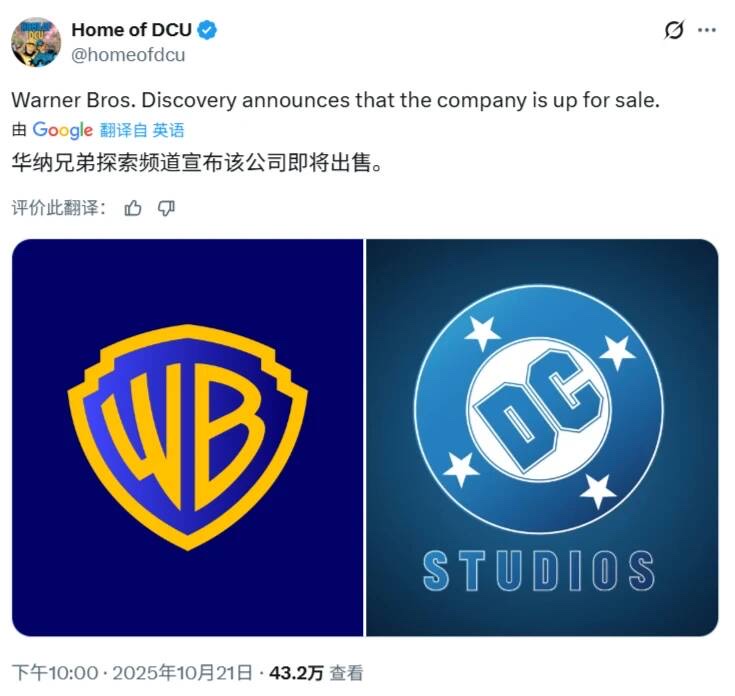Image resolution: width=735 pixels, height=696 pixels.
Task: Open the DC Studios logo image
Action: (542, 437)
